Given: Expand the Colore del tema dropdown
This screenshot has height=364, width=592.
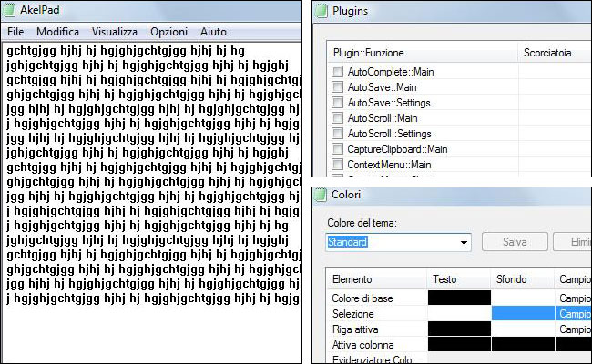Looking at the screenshot, I should tap(464, 243).
